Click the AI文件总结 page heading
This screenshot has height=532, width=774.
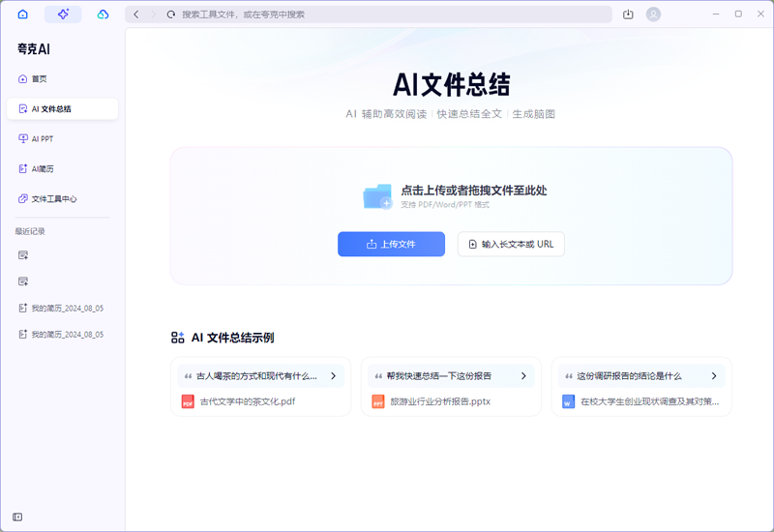[x=451, y=84]
